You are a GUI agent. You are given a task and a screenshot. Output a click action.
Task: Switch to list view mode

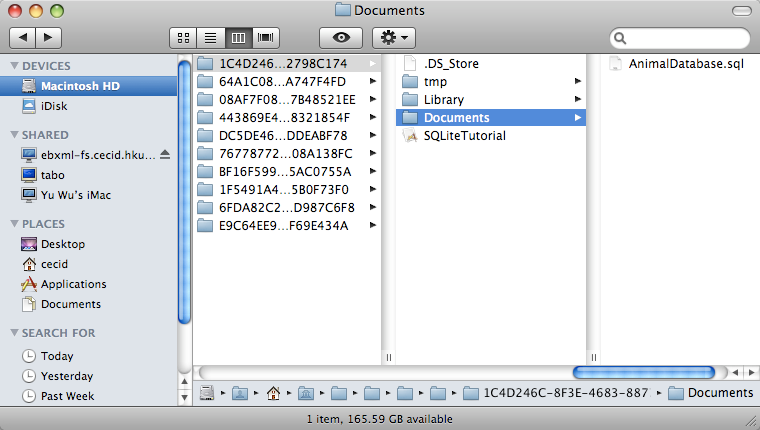click(x=211, y=37)
